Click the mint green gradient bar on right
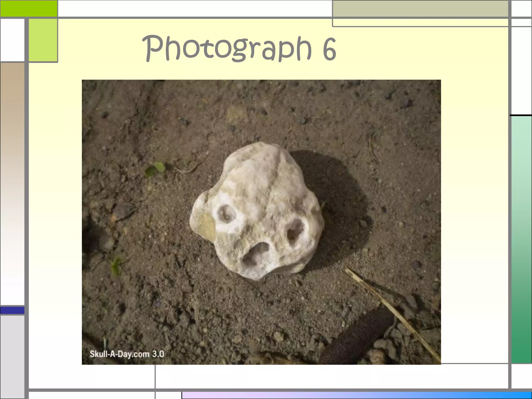Screen dimensions: 532x399 521,239
